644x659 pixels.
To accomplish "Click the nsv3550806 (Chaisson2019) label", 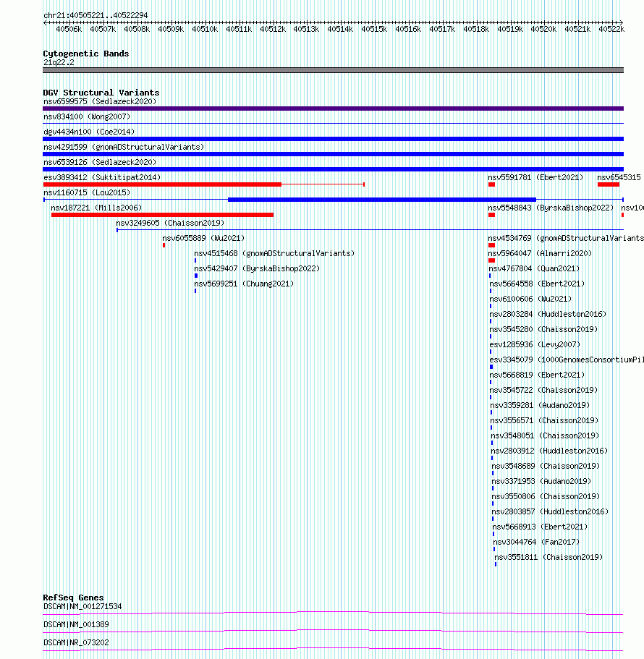I will pyautogui.click(x=546, y=496).
